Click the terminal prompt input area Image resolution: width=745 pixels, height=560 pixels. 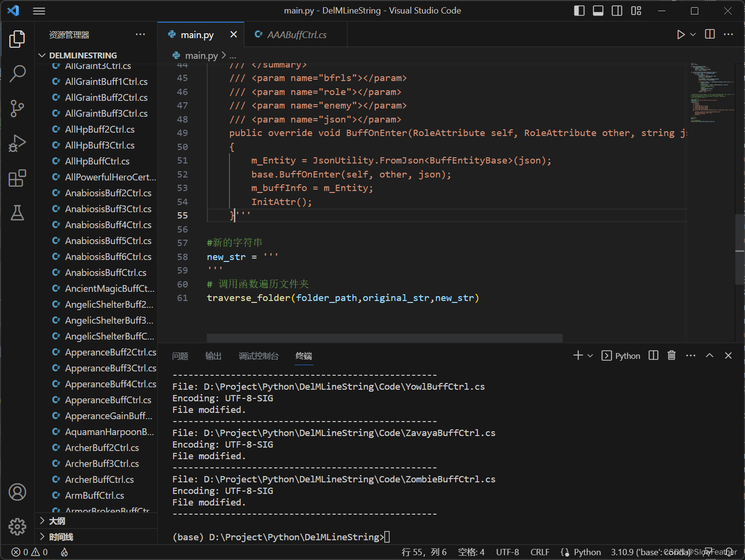(x=387, y=537)
